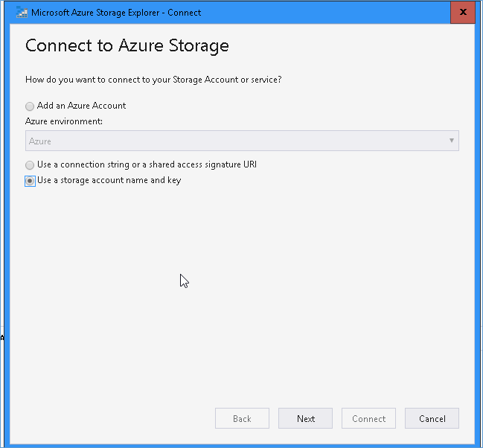Click the Connect button
483x448 pixels.
(x=368, y=418)
